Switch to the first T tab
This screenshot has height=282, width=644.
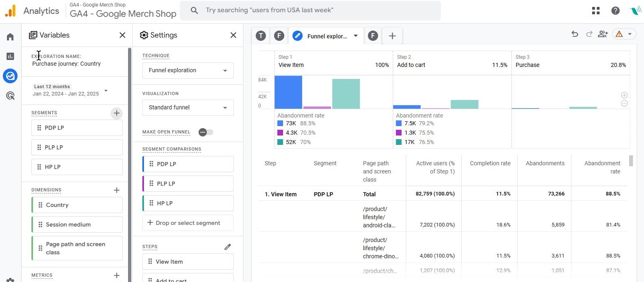point(261,36)
